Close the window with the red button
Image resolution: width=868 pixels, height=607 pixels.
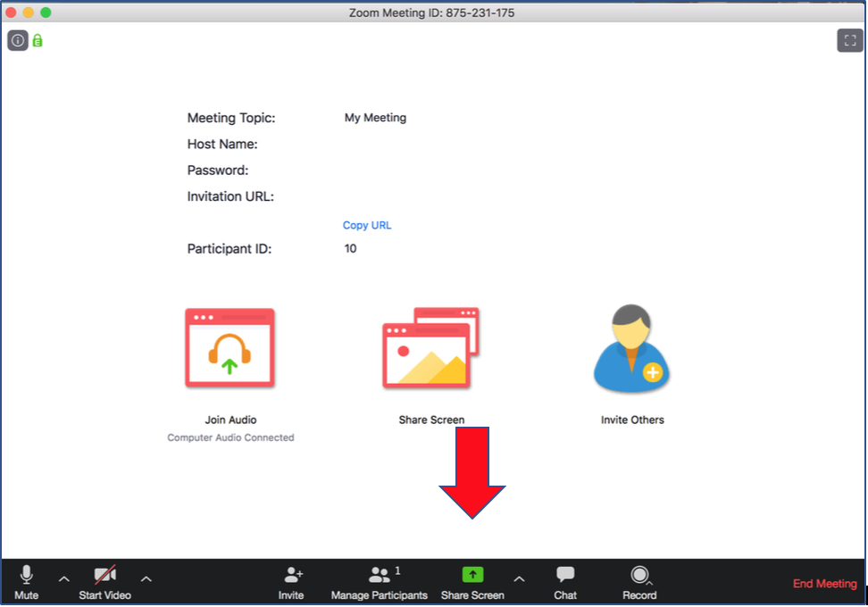pyautogui.click(x=11, y=12)
